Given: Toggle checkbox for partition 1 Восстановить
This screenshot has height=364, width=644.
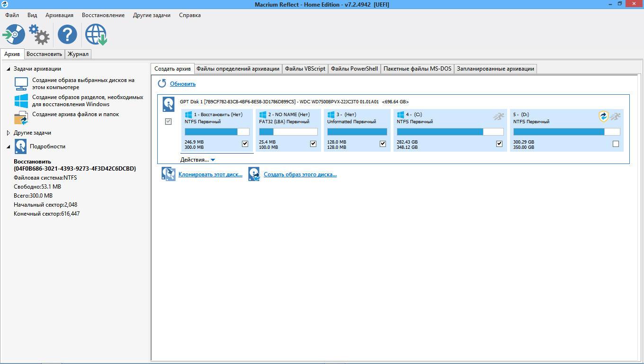Looking at the screenshot, I should (245, 144).
